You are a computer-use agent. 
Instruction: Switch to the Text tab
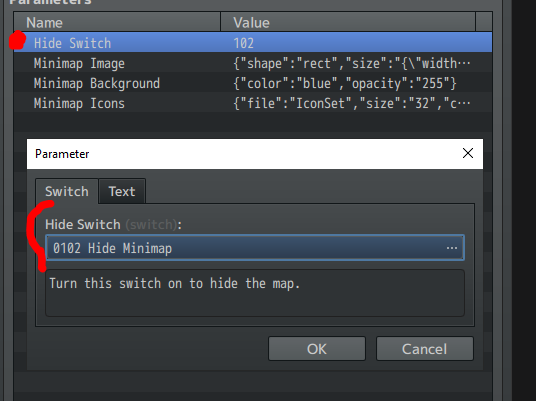coord(122,191)
